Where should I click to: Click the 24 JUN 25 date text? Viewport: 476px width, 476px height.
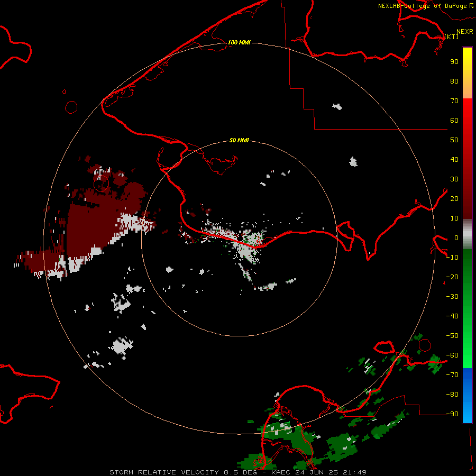(x=317, y=472)
